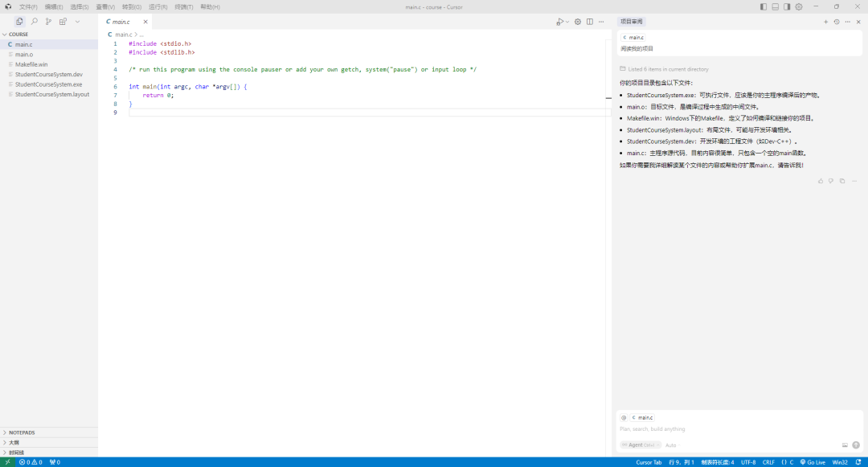Click UTF-8 encoding in status bar
This screenshot has height=467, width=868.
pos(748,462)
